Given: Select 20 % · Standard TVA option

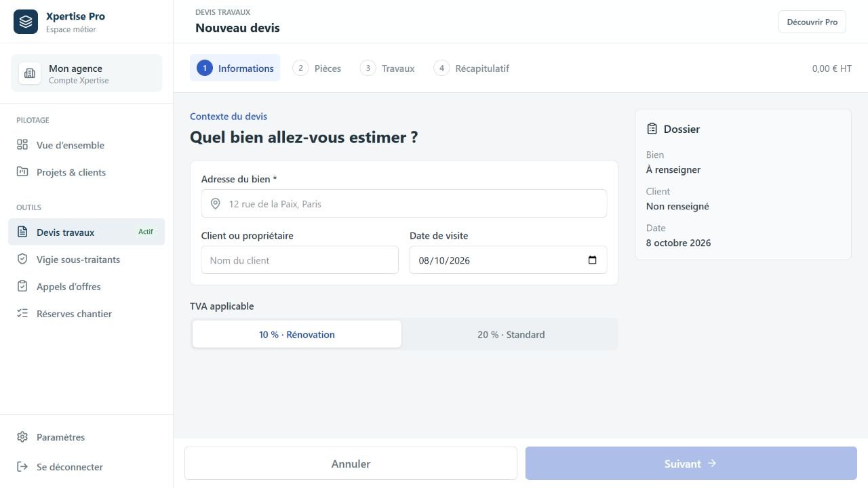Looking at the screenshot, I should click(x=511, y=334).
